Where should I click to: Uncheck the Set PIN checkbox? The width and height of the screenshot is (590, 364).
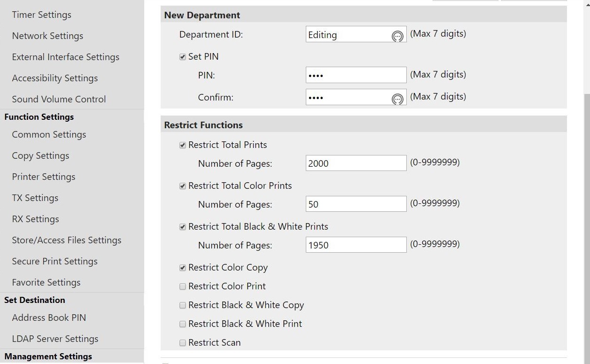(183, 57)
